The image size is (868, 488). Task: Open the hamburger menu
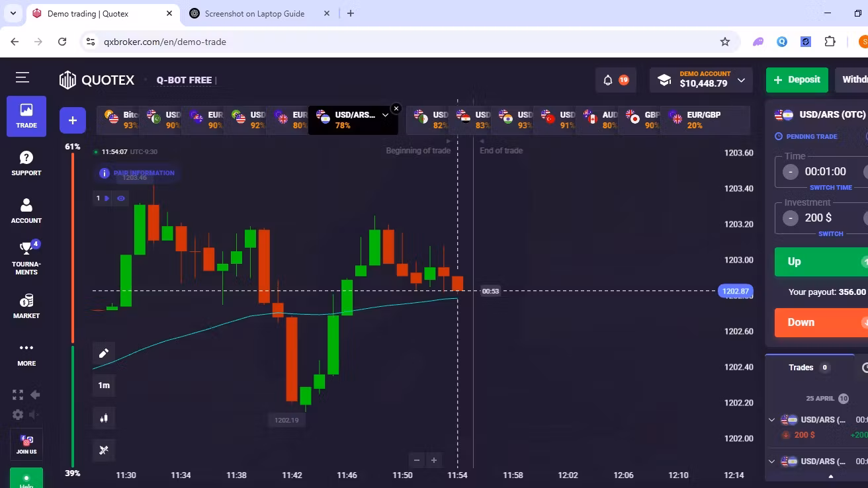(x=22, y=77)
